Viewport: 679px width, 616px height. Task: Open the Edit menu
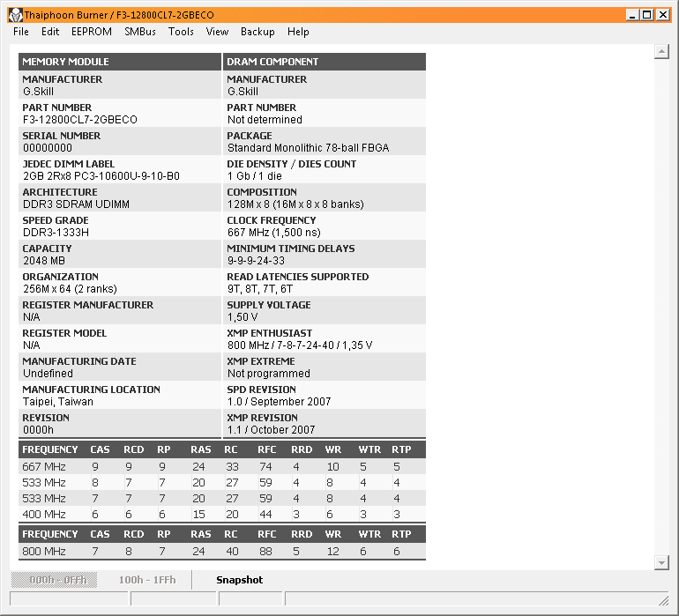point(50,32)
